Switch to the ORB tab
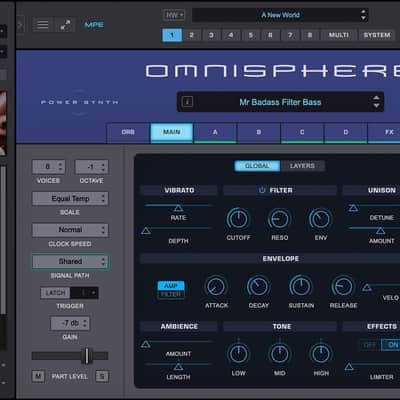The image size is (400, 400). 128,132
